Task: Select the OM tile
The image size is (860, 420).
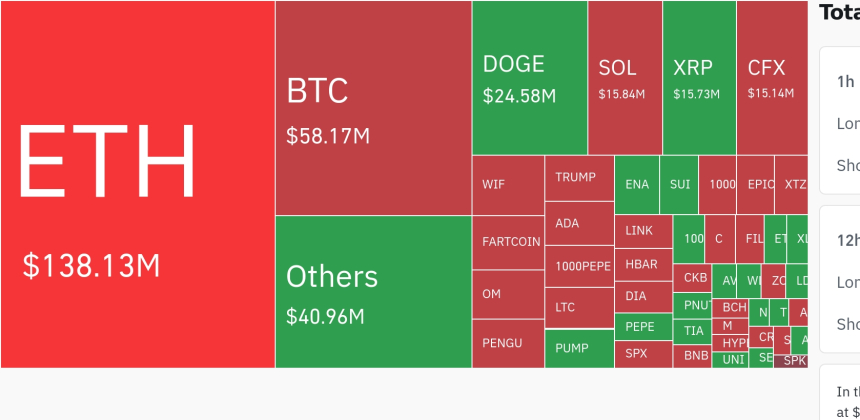Action: (508, 294)
